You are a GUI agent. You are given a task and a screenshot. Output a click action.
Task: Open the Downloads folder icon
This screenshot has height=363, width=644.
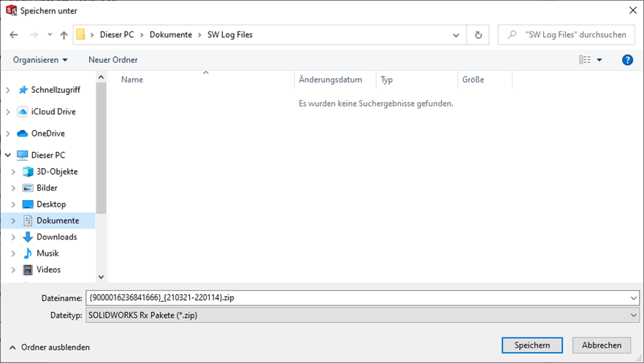[x=28, y=237]
